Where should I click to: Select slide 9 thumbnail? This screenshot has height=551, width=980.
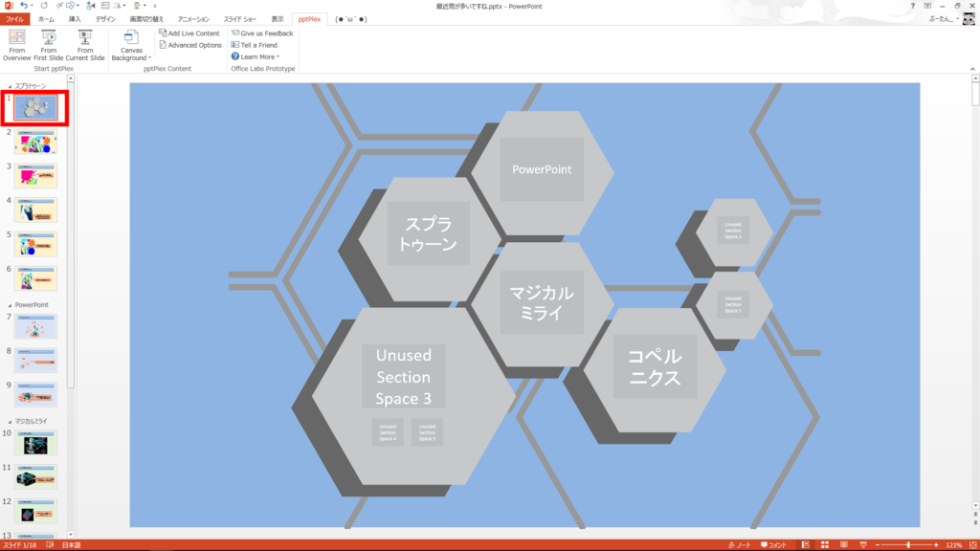(x=35, y=395)
